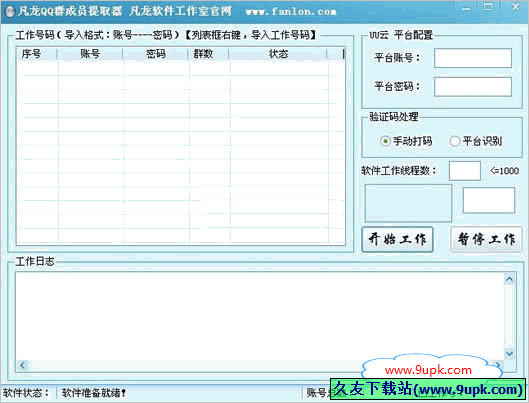The height and width of the screenshot is (403, 529).
Task: Click the log horizontal scroll right arrow
Action: (x=498, y=365)
